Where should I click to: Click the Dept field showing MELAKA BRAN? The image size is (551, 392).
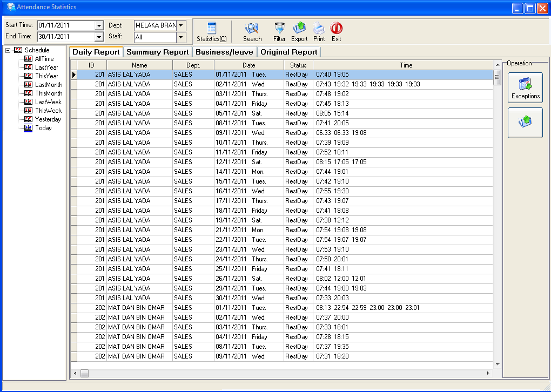click(x=156, y=25)
